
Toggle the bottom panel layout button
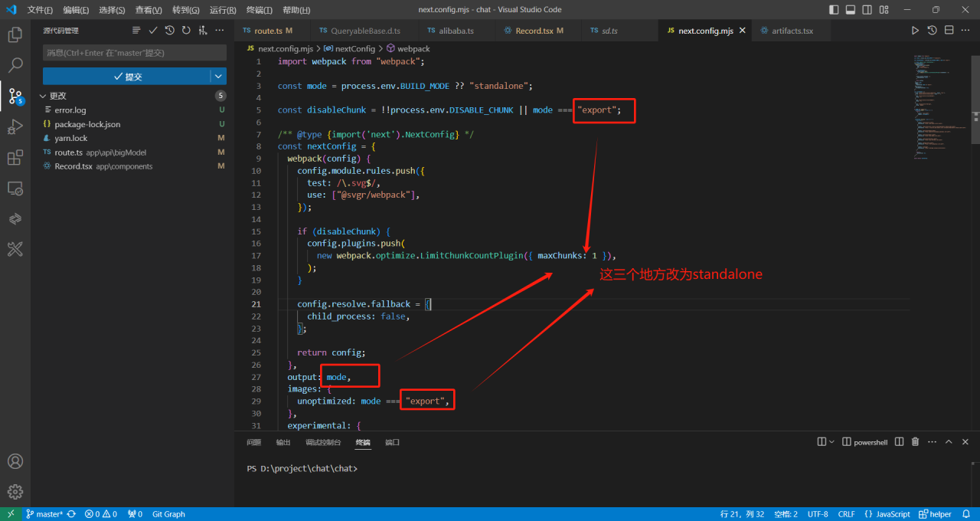tap(851, 10)
